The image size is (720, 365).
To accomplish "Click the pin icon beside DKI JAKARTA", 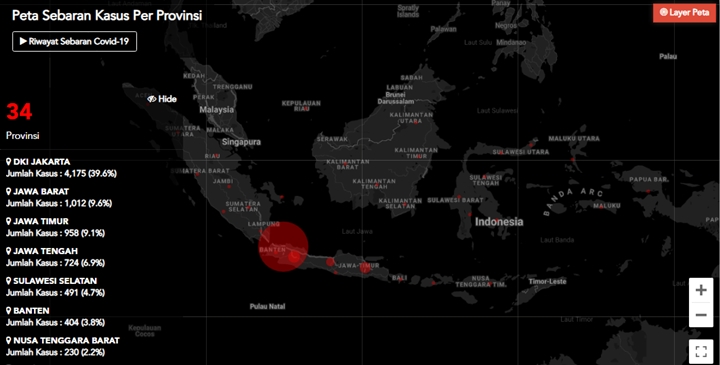I will pyautogui.click(x=8, y=162).
